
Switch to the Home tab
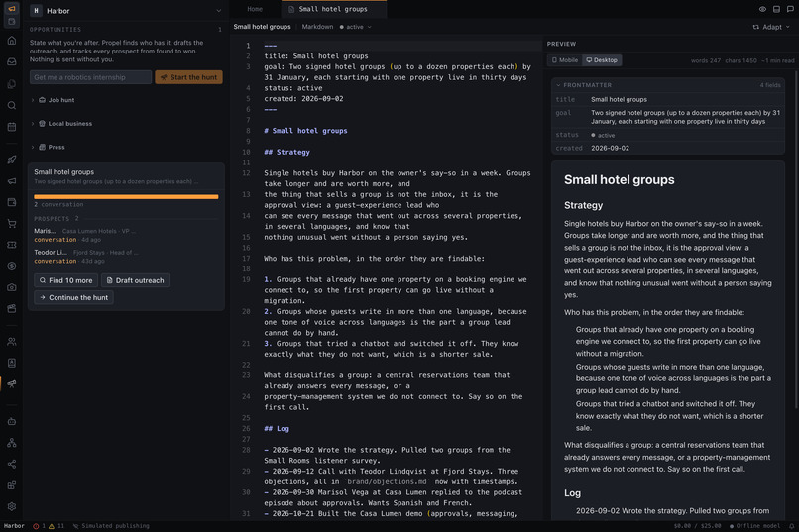point(255,9)
